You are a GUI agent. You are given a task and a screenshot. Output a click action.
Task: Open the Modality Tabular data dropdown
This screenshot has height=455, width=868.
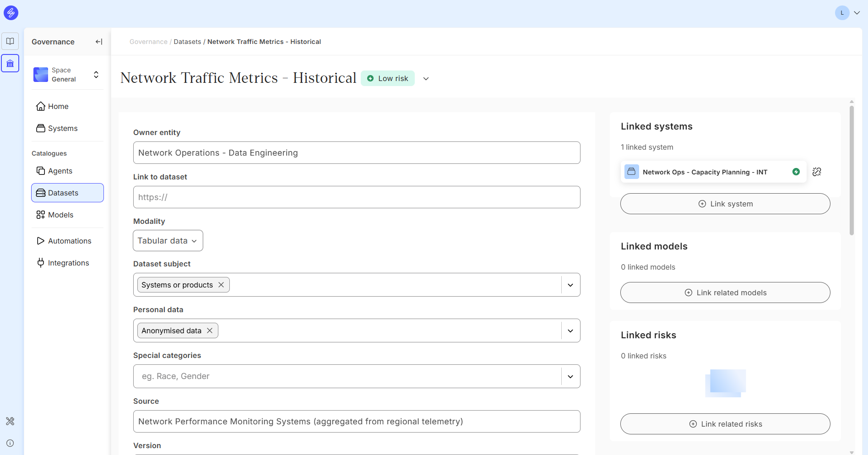(168, 241)
